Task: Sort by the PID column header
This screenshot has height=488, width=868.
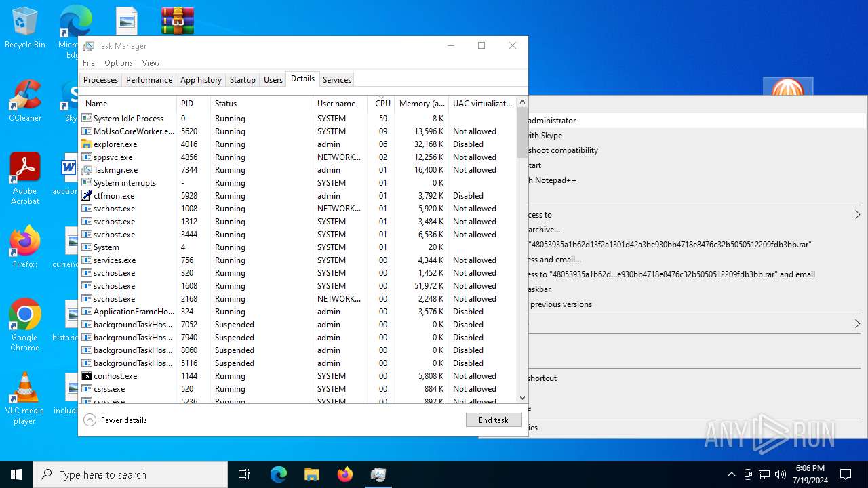Action: tap(193, 104)
